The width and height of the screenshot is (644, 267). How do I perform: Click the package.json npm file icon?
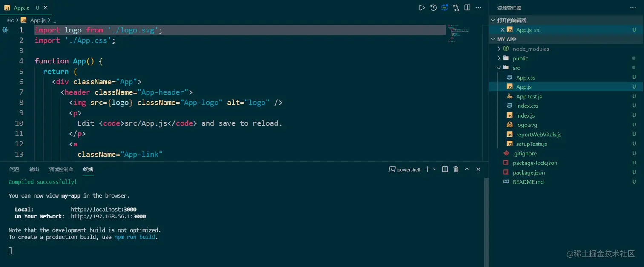[506, 172]
